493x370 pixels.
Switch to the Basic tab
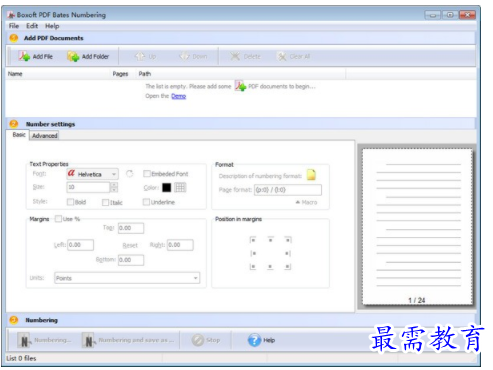coord(19,135)
